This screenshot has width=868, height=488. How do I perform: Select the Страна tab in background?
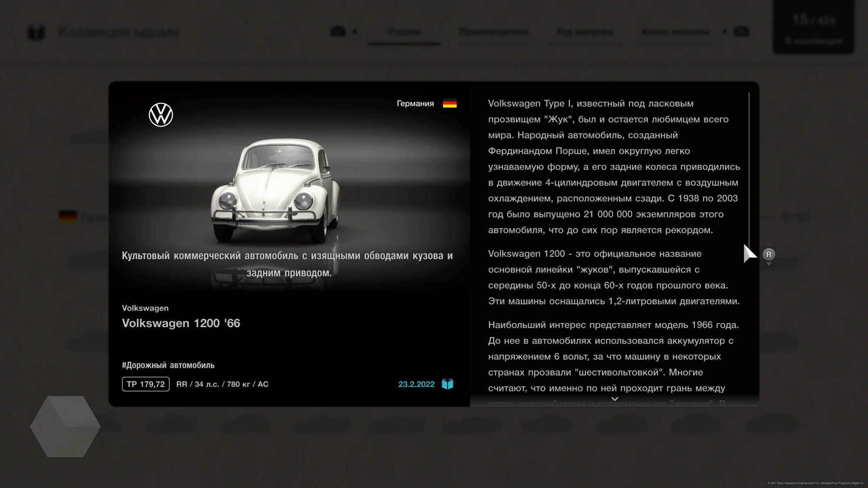404,32
